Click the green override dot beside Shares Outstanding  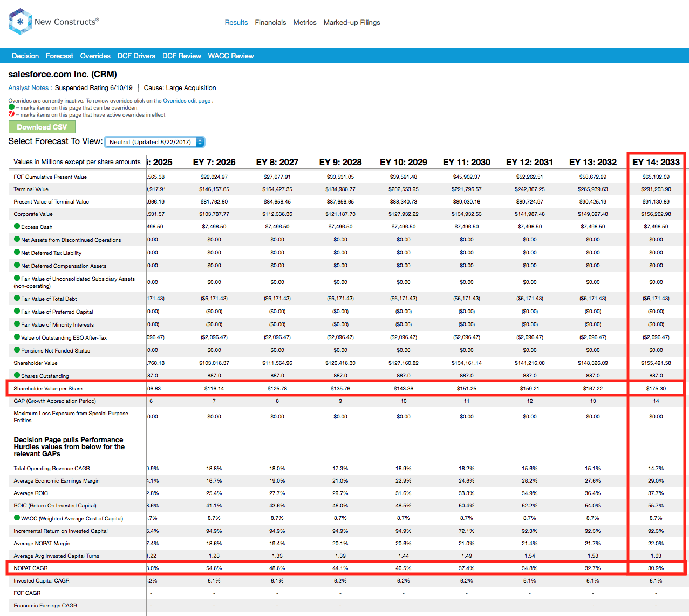[x=17, y=375]
